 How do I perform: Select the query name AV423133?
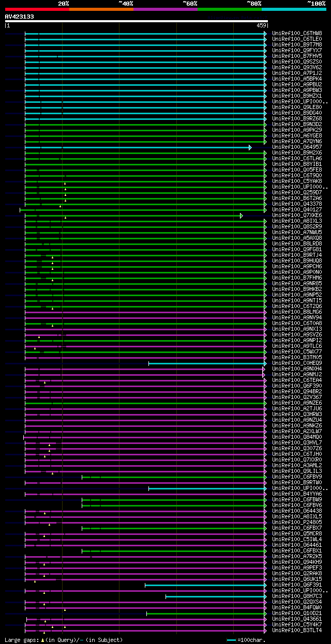[20, 17]
